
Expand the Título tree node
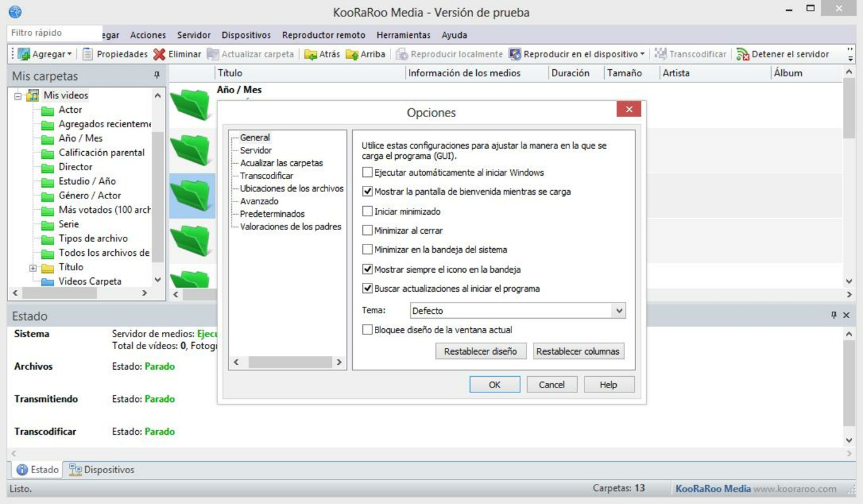point(33,268)
